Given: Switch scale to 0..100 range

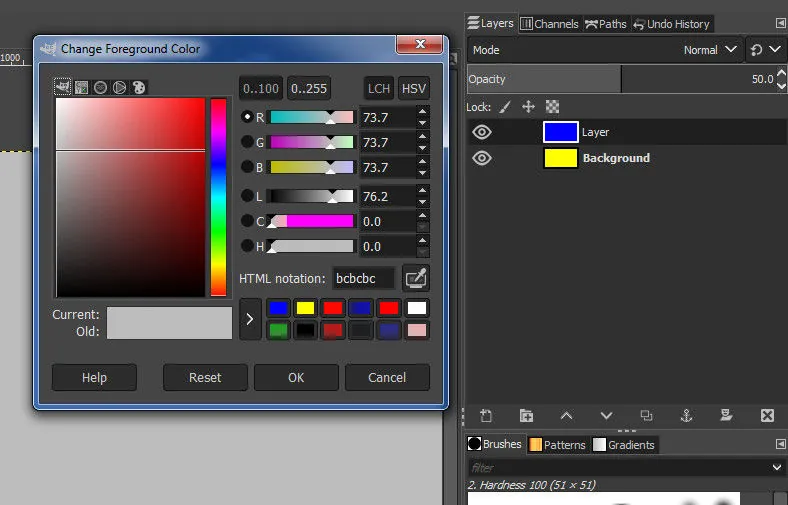Looking at the screenshot, I should (x=261, y=88).
